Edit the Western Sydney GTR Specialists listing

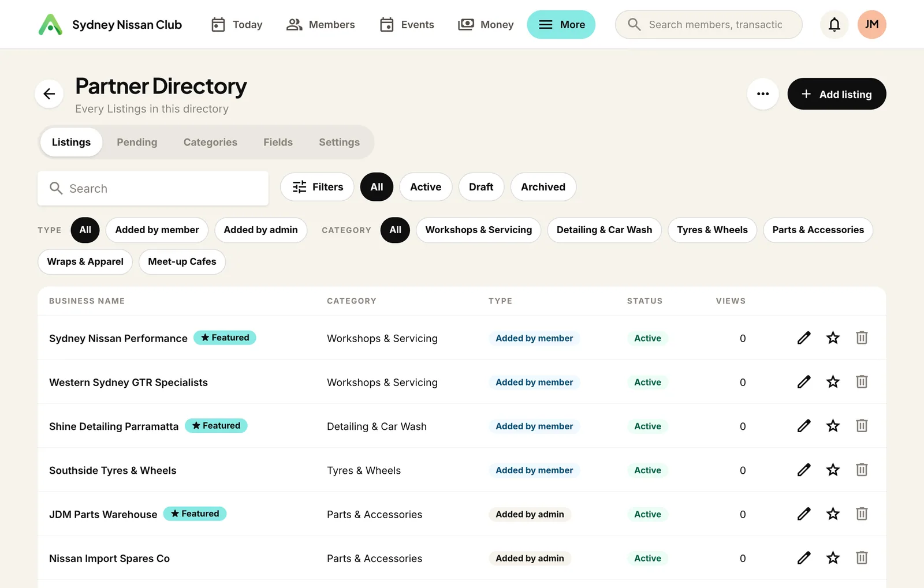[804, 381]
